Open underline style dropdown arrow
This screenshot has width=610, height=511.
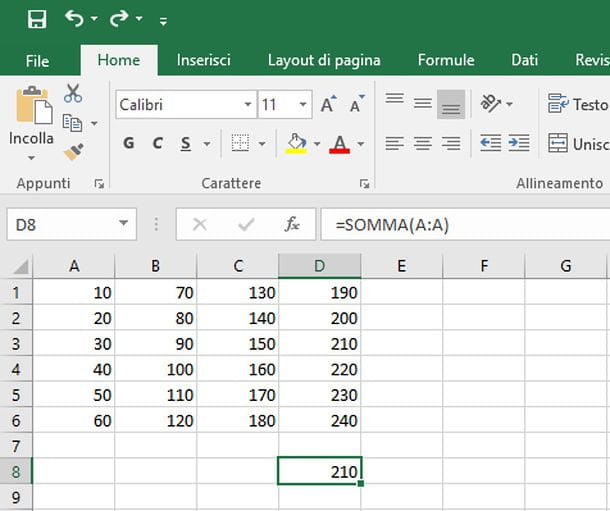pyautogui.click(x=207, y=144)
